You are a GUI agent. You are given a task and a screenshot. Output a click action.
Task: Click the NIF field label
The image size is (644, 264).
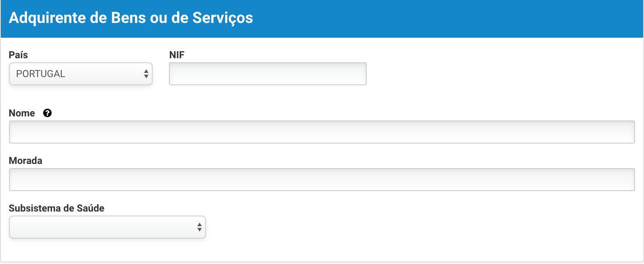[177, 55]
